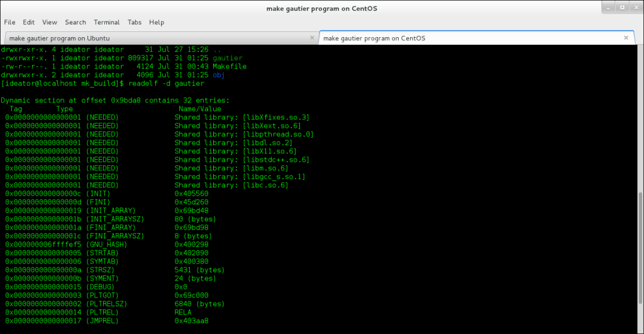Click the (INIT) type label
Screen dimensions: 644x334
(x=98, y=194)
